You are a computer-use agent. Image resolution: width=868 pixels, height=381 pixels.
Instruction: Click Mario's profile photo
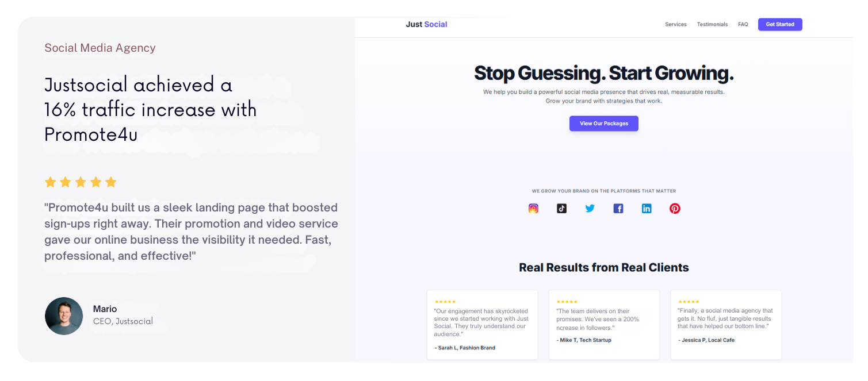64,316
